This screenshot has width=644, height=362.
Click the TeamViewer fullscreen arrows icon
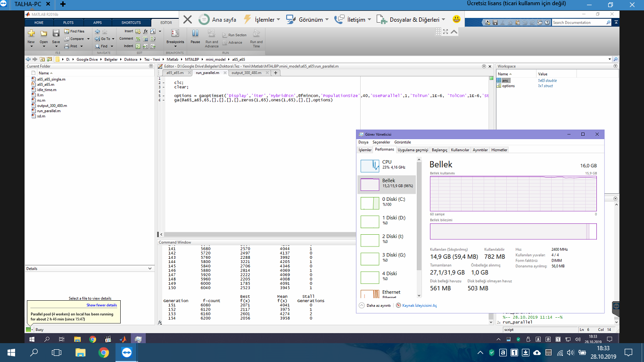pyautogui.click(x=446, y=32)
